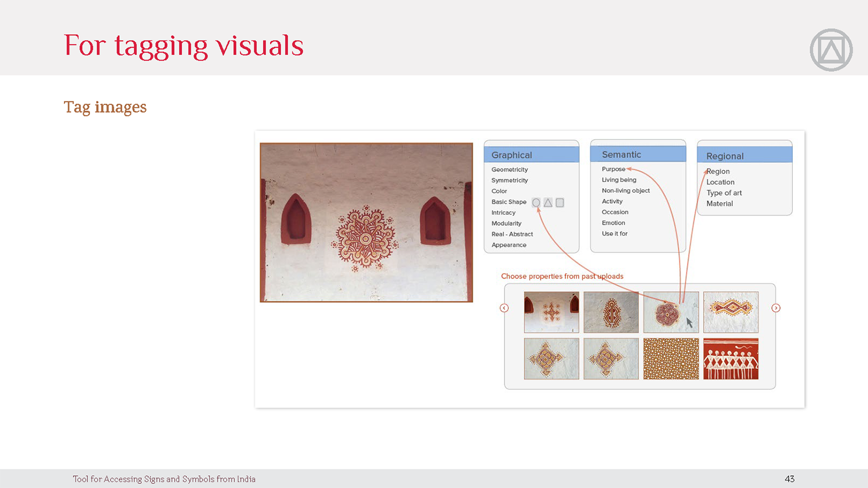Choose the dotted pattern texture thumbnail

(x=671, y=359)
